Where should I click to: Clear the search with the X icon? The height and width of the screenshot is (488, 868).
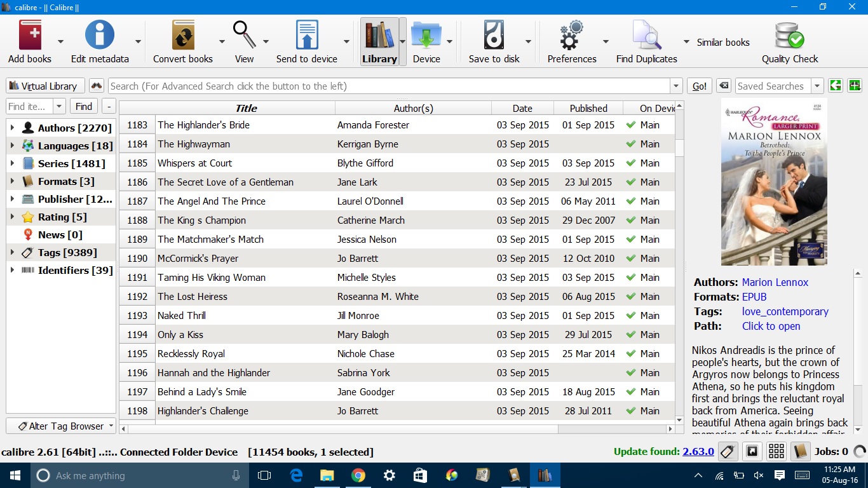(x=723, y=86)
